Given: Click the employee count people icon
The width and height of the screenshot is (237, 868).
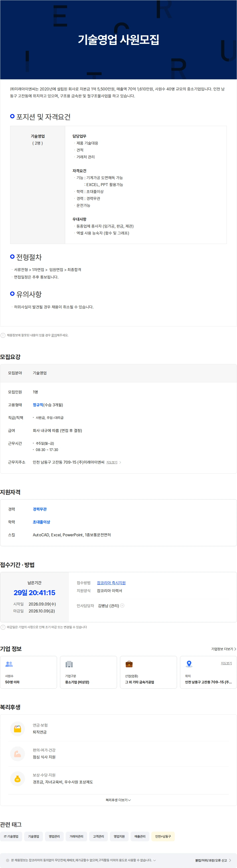Looking at the screenshot, I should point(9,664).
